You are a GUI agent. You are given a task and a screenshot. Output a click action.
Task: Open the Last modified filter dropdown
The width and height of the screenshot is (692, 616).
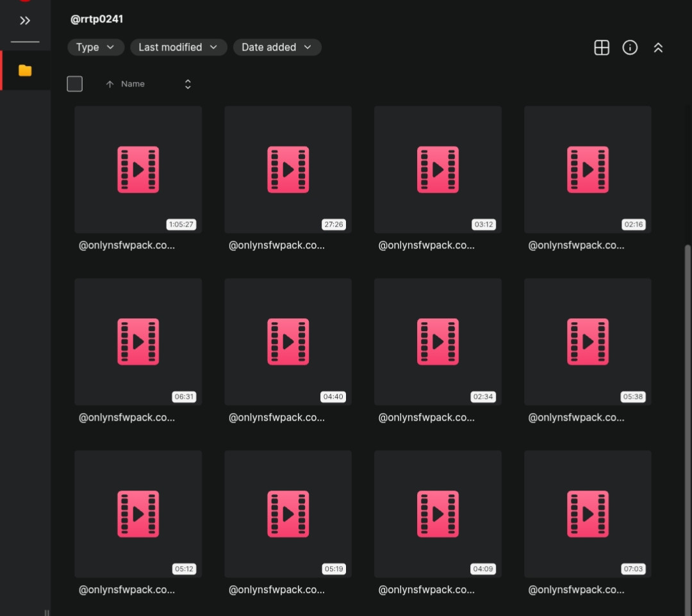178,47
